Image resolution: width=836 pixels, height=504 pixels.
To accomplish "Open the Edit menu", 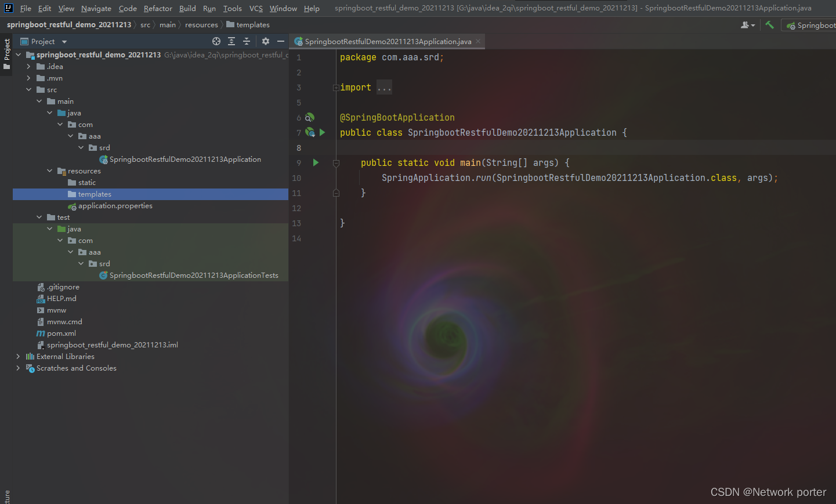I will pyautogui.click(x=45, y=8).
